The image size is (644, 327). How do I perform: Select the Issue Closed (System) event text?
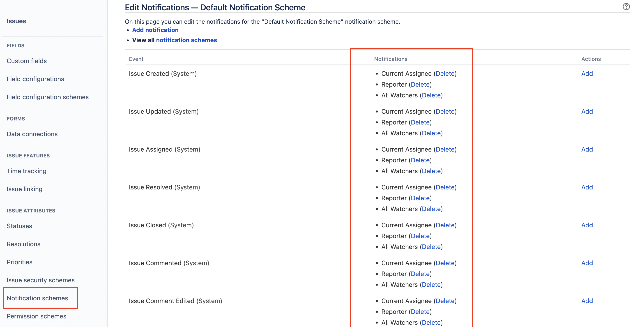(x=161, y=225)
